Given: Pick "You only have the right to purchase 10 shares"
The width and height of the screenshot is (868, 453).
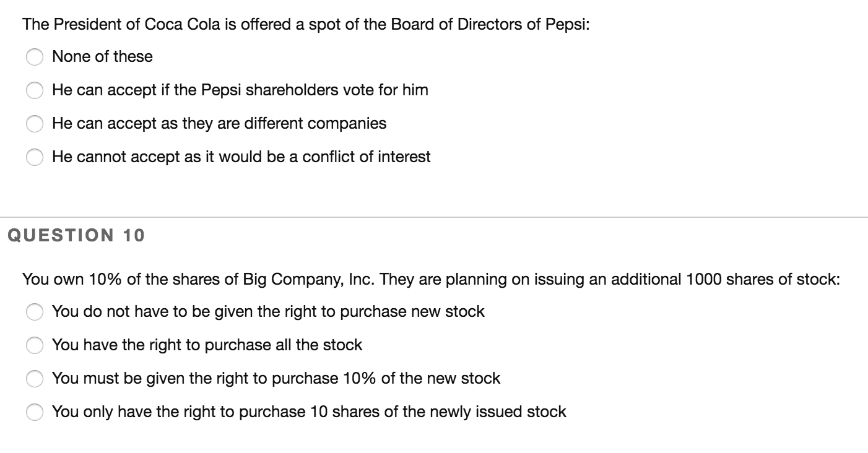Looking at the screenshot, I should tap(34, 412).
